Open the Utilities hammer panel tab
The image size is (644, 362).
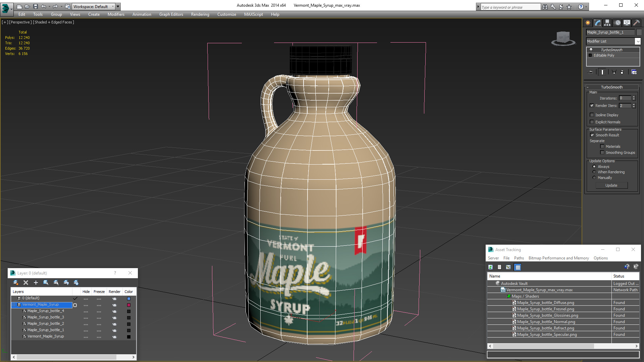click(x=636, y=23)
